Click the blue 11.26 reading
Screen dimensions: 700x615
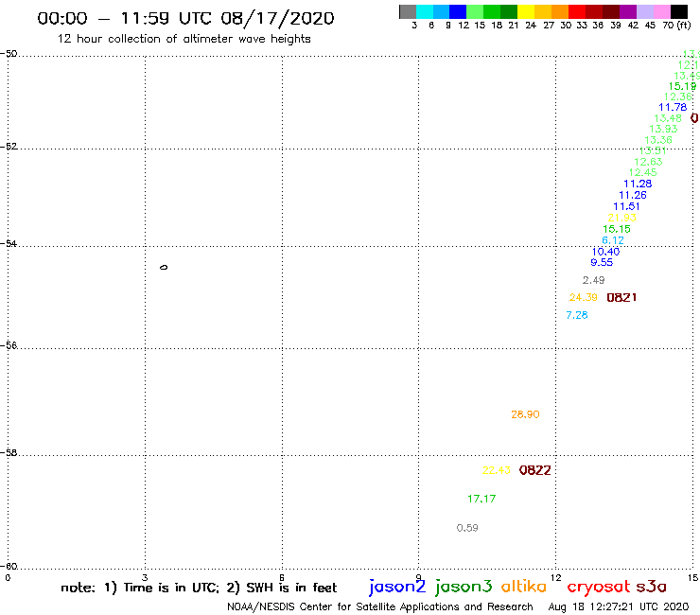pos(633,195)
